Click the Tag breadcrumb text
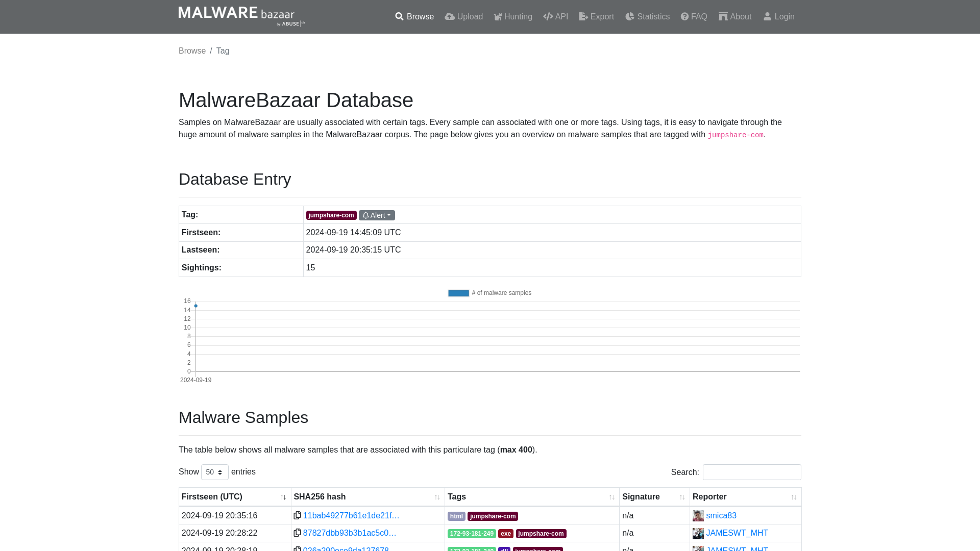The width and height of the screenshot is (980, 551). (223, 51)
